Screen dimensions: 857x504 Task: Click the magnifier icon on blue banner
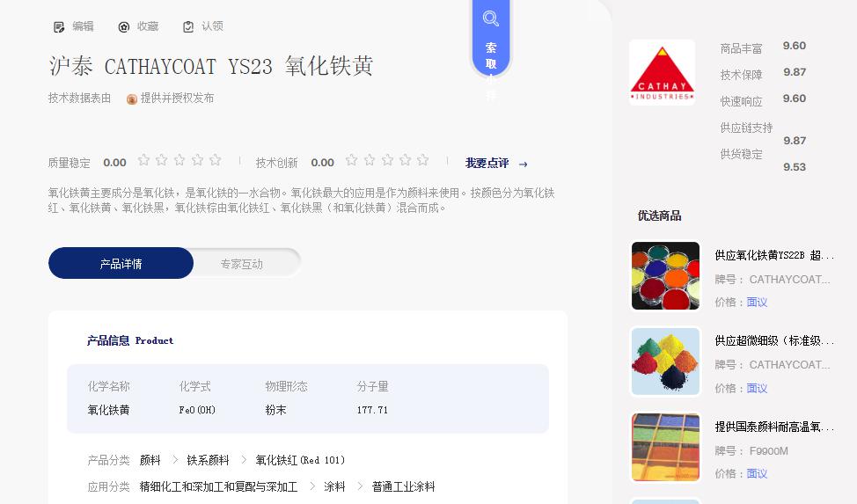point(491,18)
